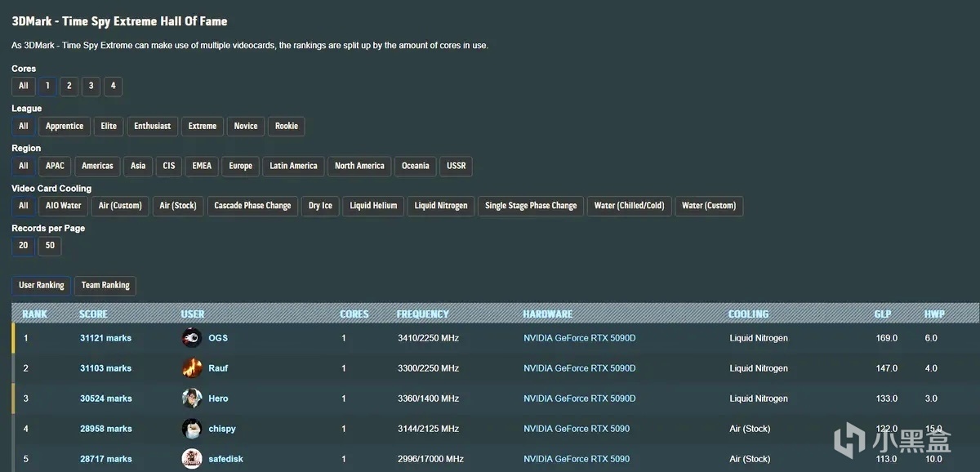The height and width of the screenshot is (472, 980).
Task: Select All under Region filter
Action: [23, 166]
